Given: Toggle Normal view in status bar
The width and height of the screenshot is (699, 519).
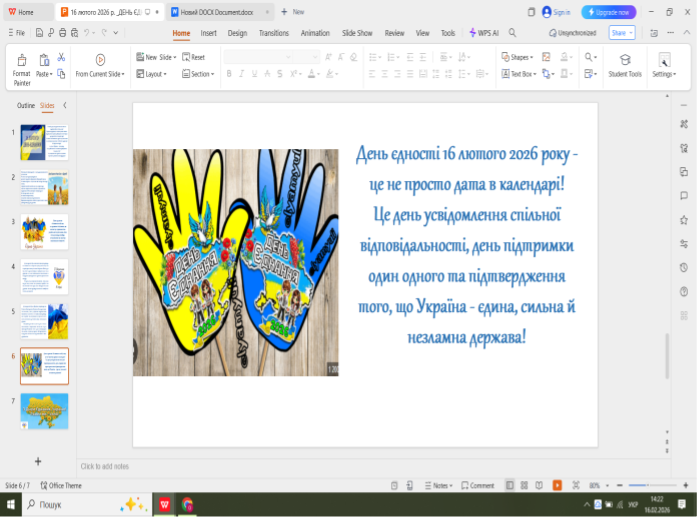Looking at the screenshot, I should click(510, 485).
